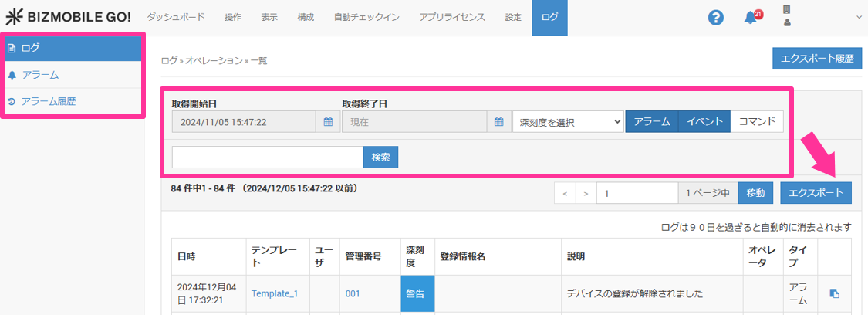Open the 深刻度を選択 dropdown
Screen dimensions: 868x315
[568, 122]
